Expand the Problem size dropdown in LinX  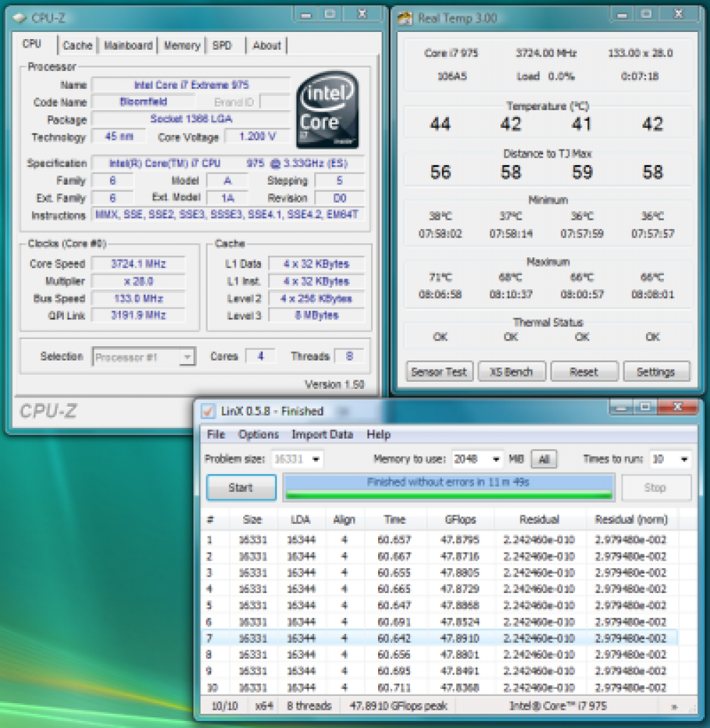[x=316, y=459]
